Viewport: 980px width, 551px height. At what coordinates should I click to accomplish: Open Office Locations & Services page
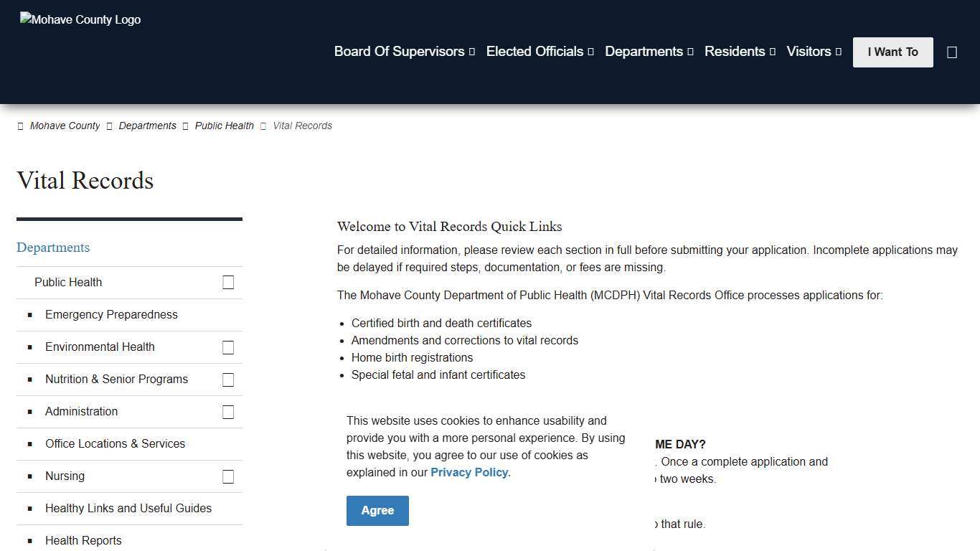(115, 444)
